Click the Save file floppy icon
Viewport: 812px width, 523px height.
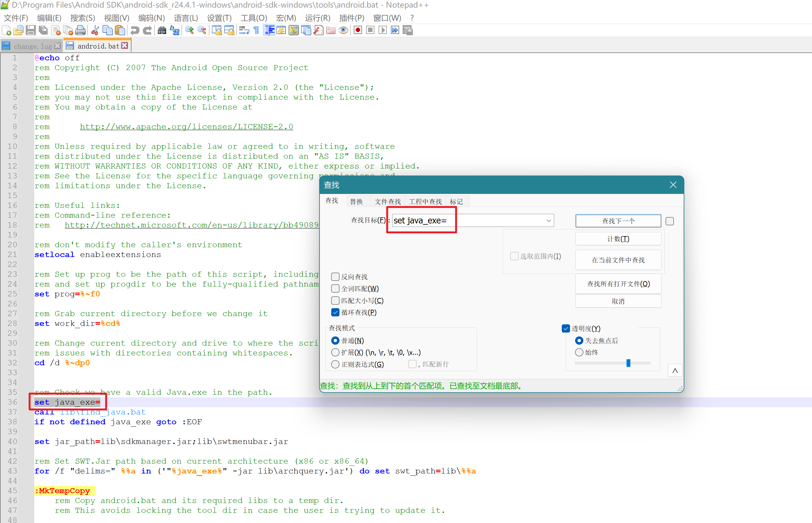pos(30,30)
